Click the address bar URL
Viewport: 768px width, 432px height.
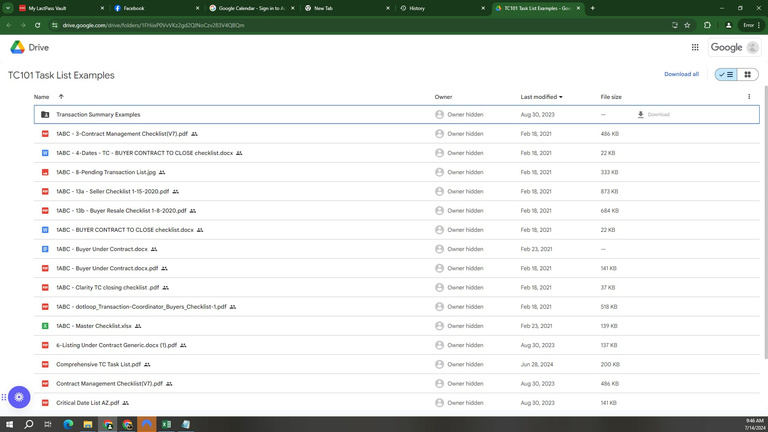tap(153, 25)
